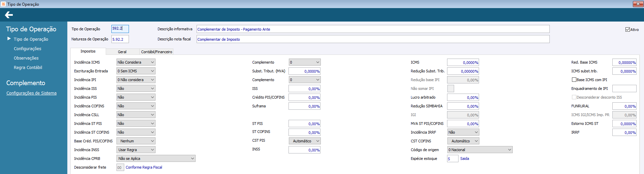Switch to the Geral tab
The image size is (644, 174).
coord(122,52)
